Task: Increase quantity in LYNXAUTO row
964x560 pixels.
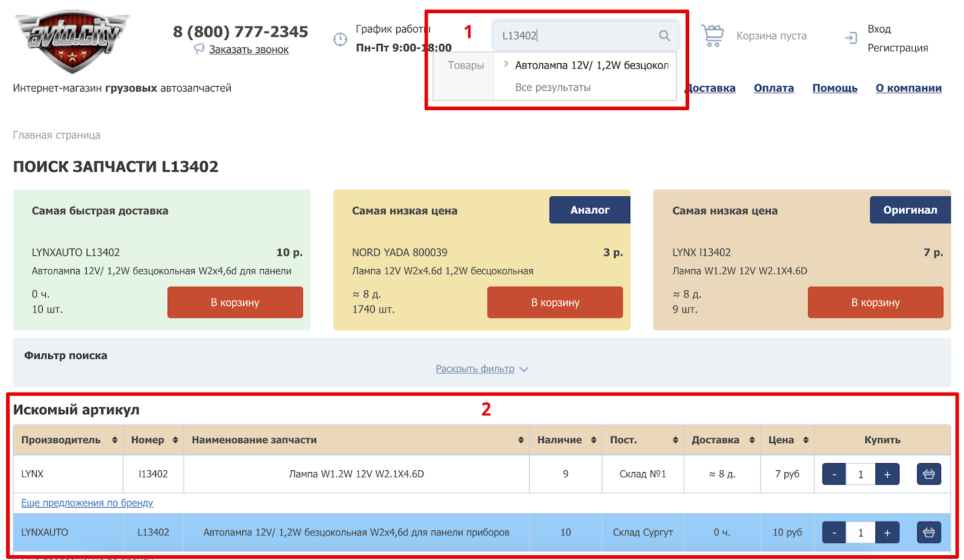Action: pos(887,532)
